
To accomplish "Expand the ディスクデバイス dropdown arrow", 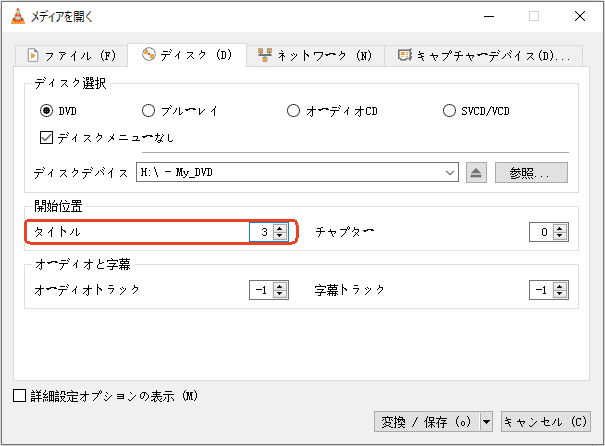I will coord(450,172).
